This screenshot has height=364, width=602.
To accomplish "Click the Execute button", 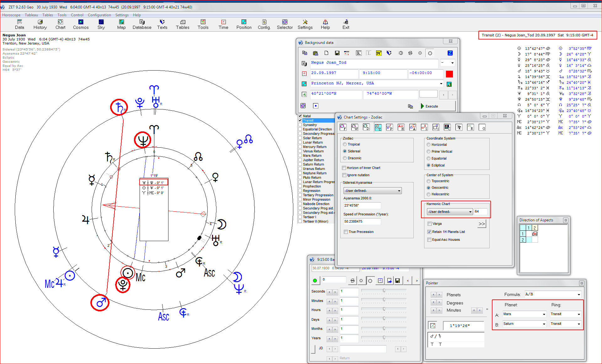I will (x=438, y=106).
